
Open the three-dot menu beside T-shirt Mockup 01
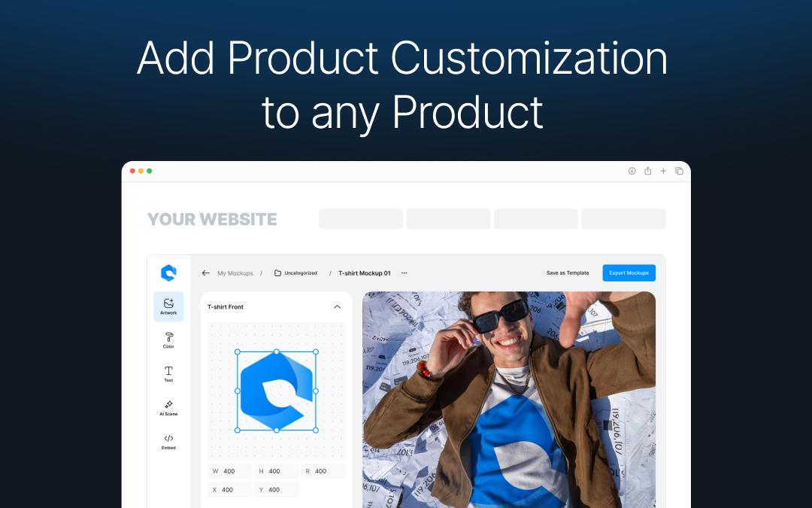[404, 272]
